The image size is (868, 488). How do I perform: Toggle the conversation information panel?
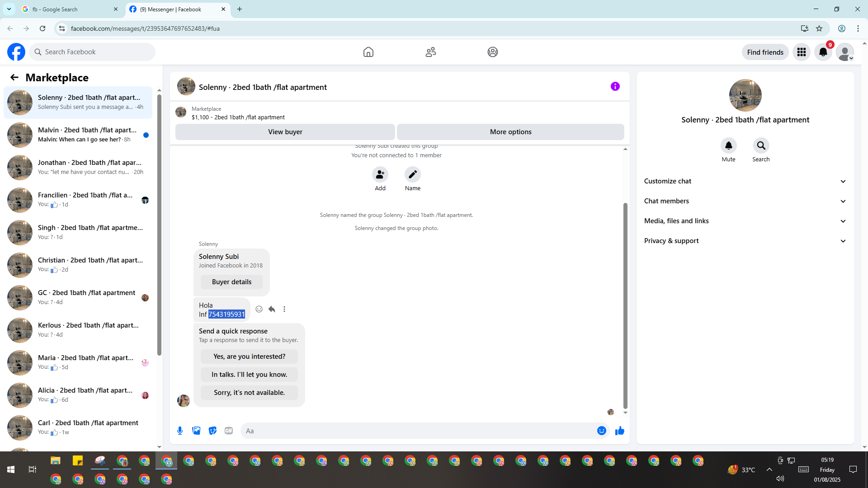tap(615, 86)
